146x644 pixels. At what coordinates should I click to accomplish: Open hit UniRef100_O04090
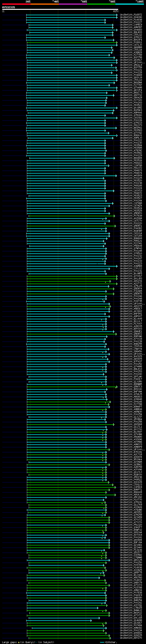(131, 17)
